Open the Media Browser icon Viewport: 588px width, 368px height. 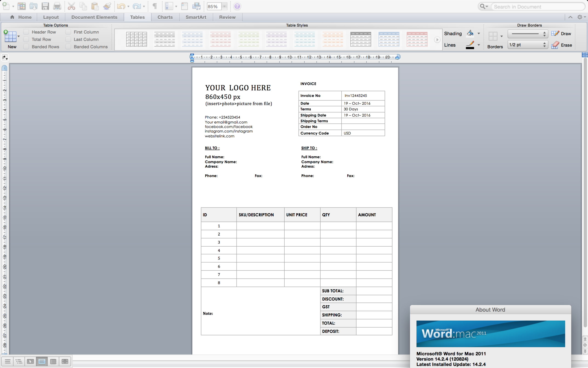click(x=196, y=6)
